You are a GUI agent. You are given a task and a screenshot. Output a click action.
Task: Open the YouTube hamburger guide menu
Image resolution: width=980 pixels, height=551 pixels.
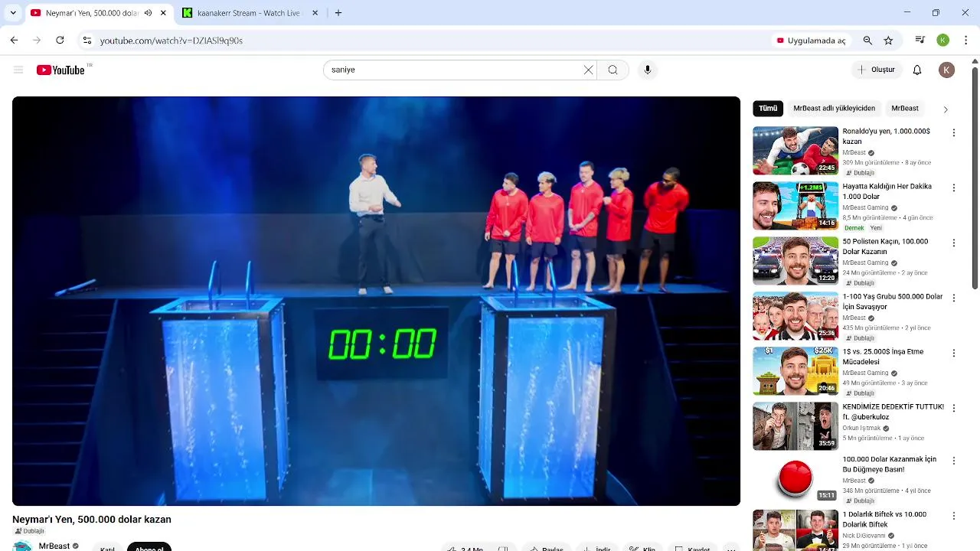coord(18,70)
